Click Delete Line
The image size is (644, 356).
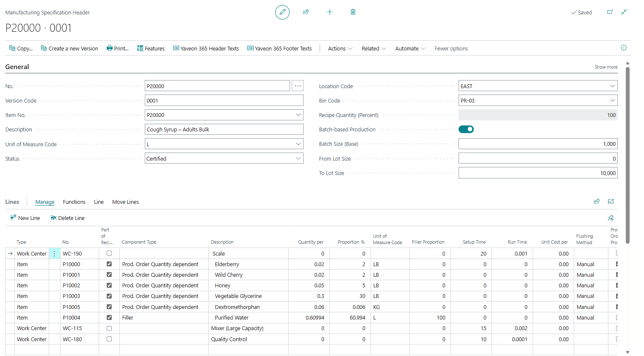click(67, 218)
